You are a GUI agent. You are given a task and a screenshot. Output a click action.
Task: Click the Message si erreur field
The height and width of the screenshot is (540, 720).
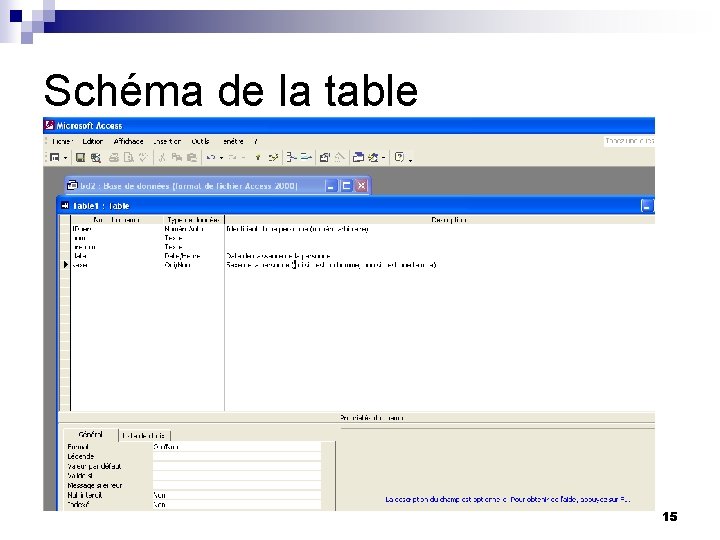pyautogui.click(x=236, y=485)
